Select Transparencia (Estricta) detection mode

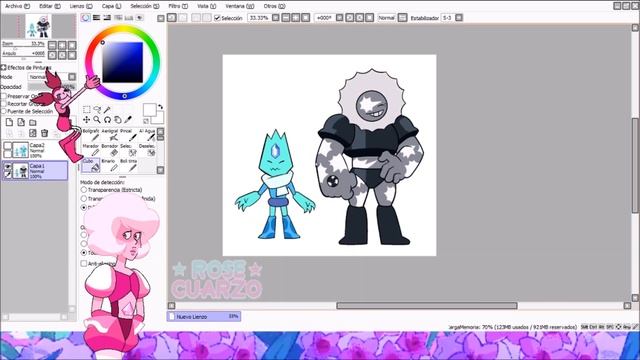point(84,190)
